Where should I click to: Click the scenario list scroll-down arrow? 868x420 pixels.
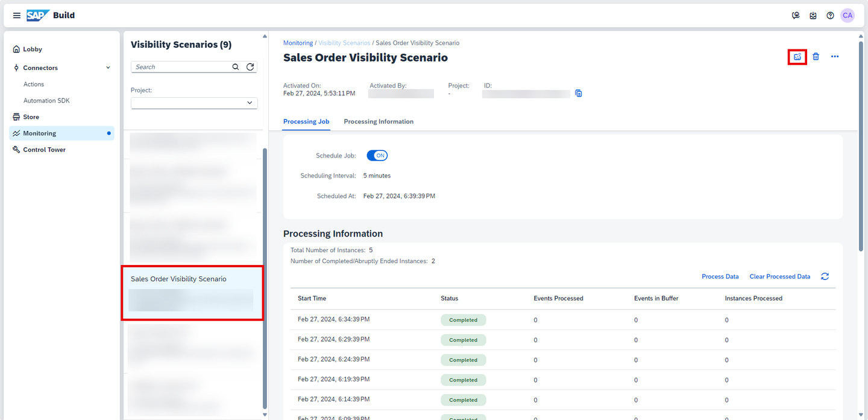click(x=264, y=415)
